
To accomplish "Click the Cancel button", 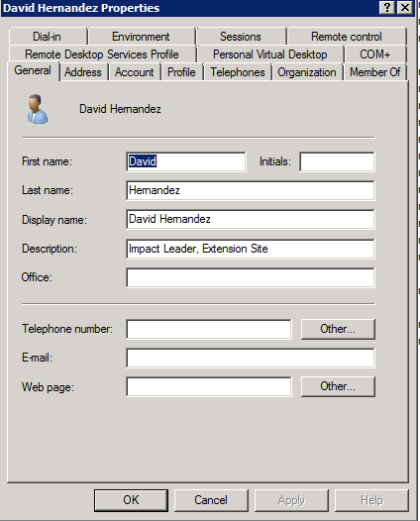I will coord(211,500).
